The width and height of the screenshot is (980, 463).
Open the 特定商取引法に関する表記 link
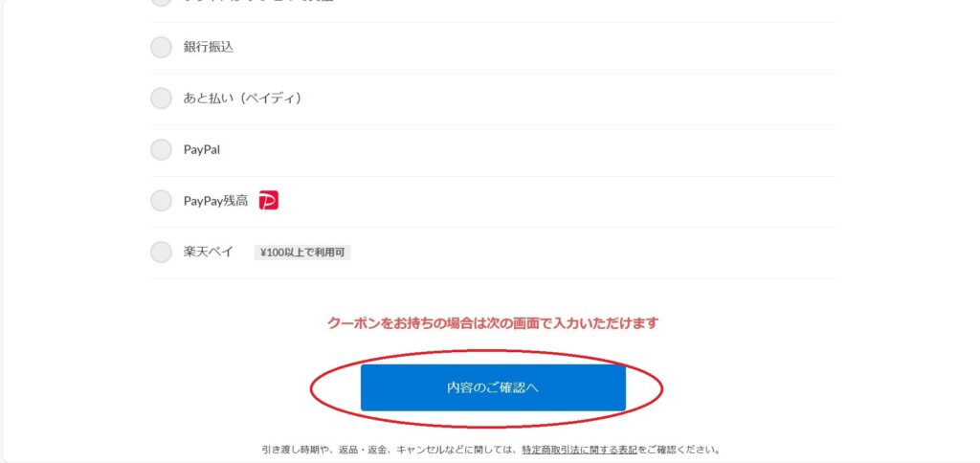(x=579, y=450)
